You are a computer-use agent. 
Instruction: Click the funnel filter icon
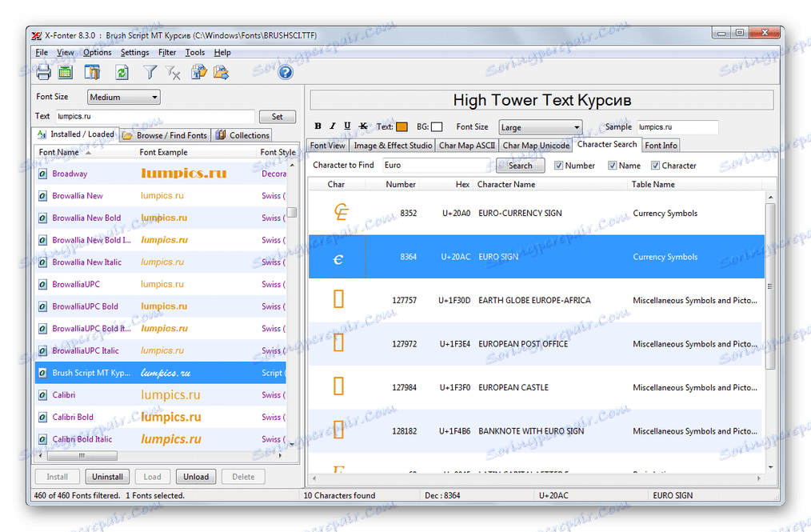point(150,72)
